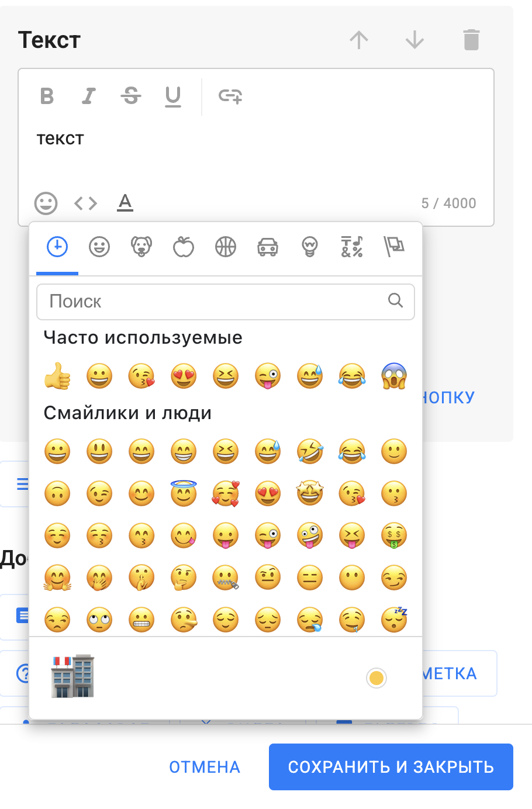Click СОХРАНИТЬ И ЗАКРЫТЬ button
This screenshot has height=809, width=532.
pyautogui.click(x=391, y=767)
